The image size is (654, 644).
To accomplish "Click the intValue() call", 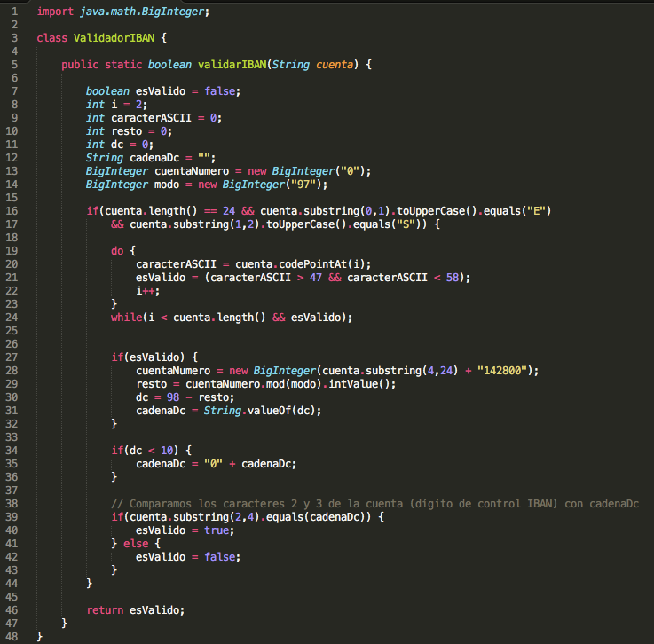I will click(x=359, y=384).
